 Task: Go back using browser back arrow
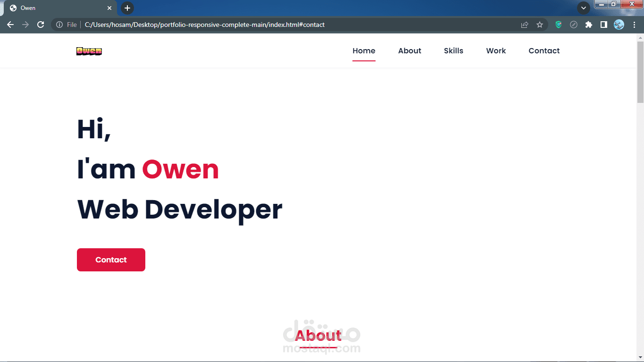point(10,25)
